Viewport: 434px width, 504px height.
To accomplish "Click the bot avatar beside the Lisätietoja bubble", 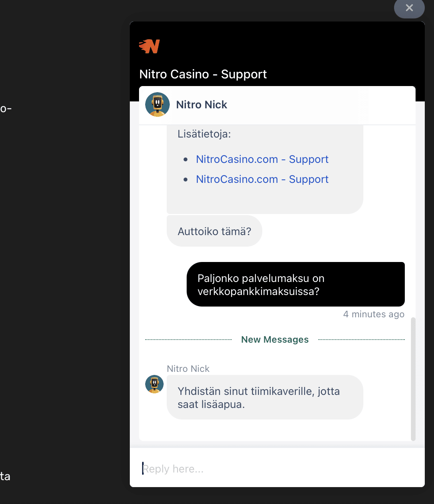I will click(154, 384).
